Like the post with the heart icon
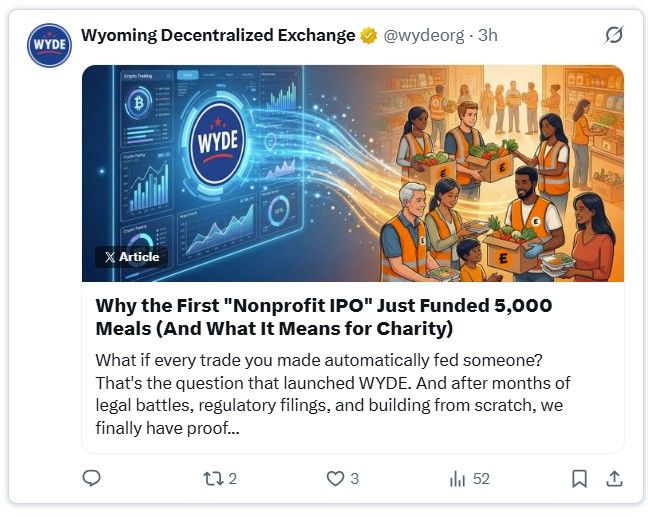The image size is (648, 517). (336, 479)
